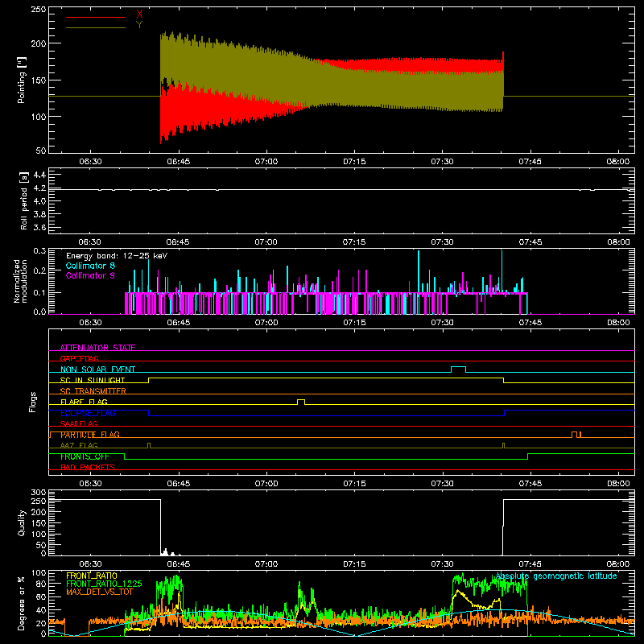Click the Roll period axis title
The image size is (644, 644).
(x=24, y=200)
